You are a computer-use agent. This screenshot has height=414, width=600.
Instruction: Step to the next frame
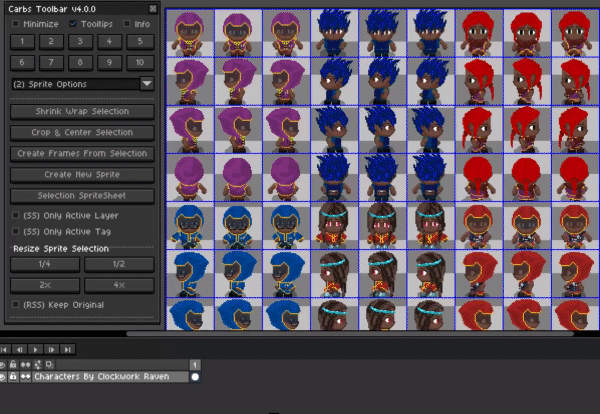tap(51, 349)
